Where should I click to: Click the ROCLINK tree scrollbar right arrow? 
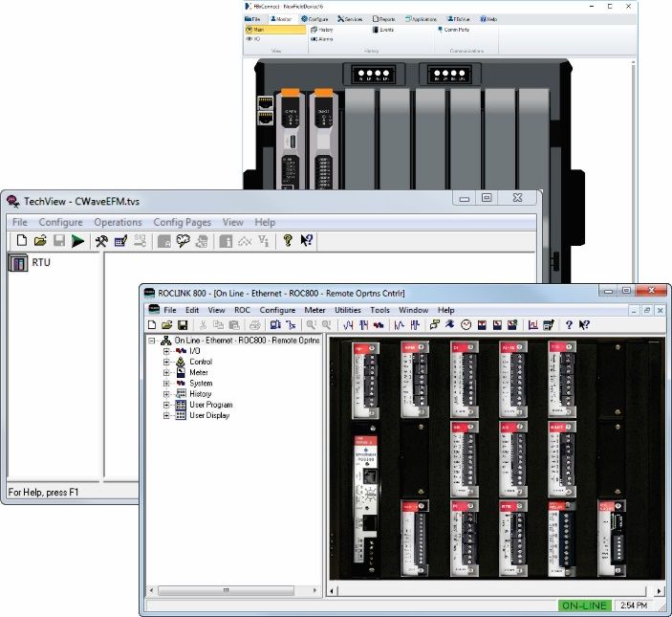(x=315, y=590)
